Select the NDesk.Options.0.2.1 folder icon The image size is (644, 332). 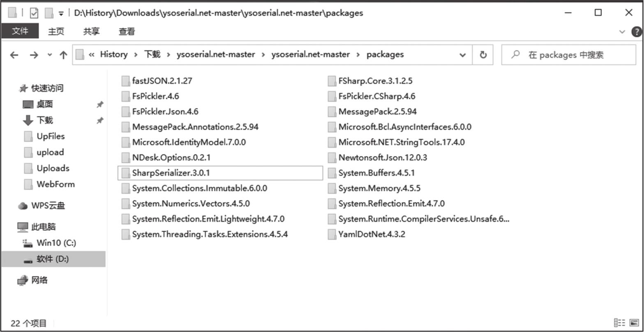(x=125, y=158)
